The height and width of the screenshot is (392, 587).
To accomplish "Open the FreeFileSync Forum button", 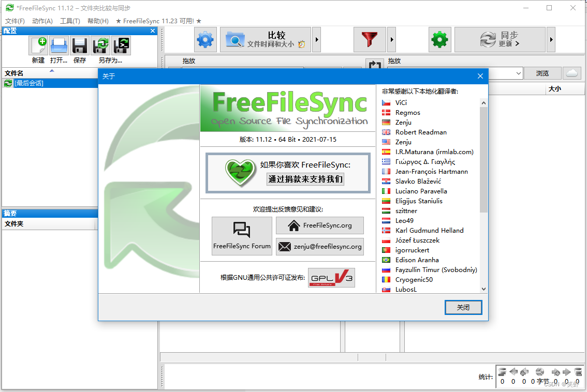I will [x=242, y=236].
